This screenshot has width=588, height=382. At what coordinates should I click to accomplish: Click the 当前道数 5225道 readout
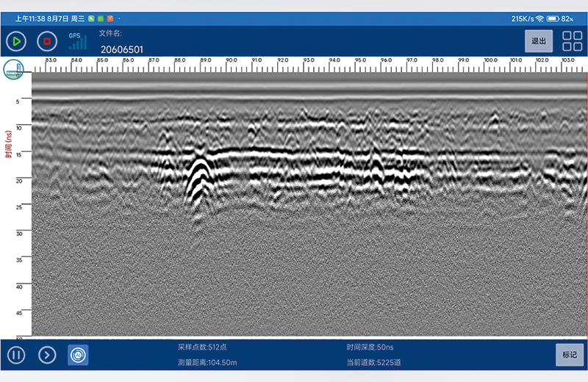click(373, 363)
